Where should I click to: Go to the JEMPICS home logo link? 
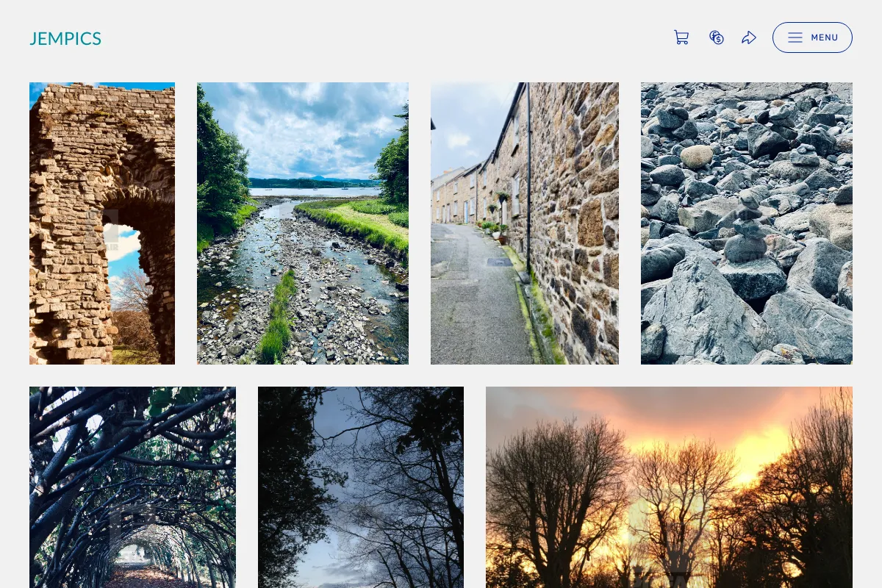tap(65, 39)
